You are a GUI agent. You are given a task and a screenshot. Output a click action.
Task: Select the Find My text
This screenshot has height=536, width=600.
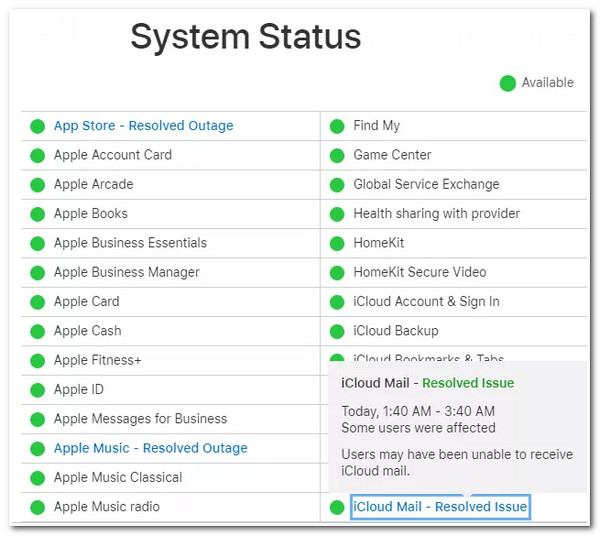377,125
